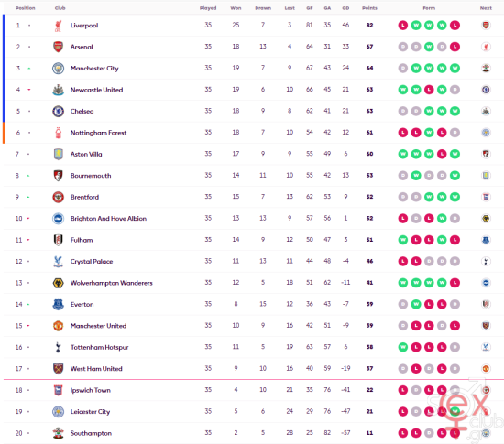Image resolution: width=504 pixels, height=444 pixels.
Task: Click the Liverpool club crest
Action: (x=58, y=26)
